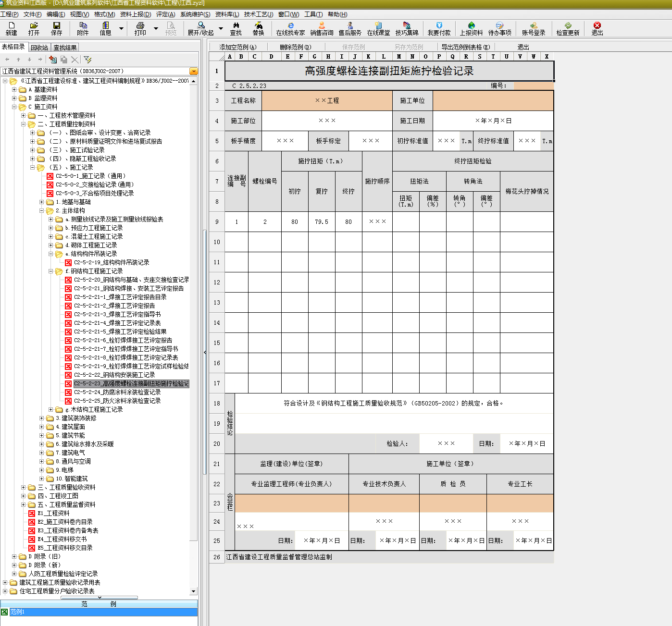
Task: Open dropdown arrow next to 展开/收起
Action: pyautogui.click(x=221, y=29)
